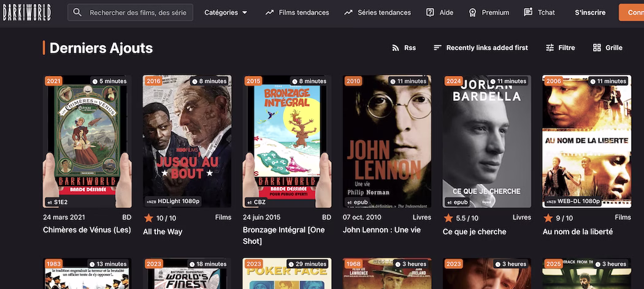This screenshot has height=289, width=644.
Task: Click title John Lennon : Une vie
Action: pos(382,230)
